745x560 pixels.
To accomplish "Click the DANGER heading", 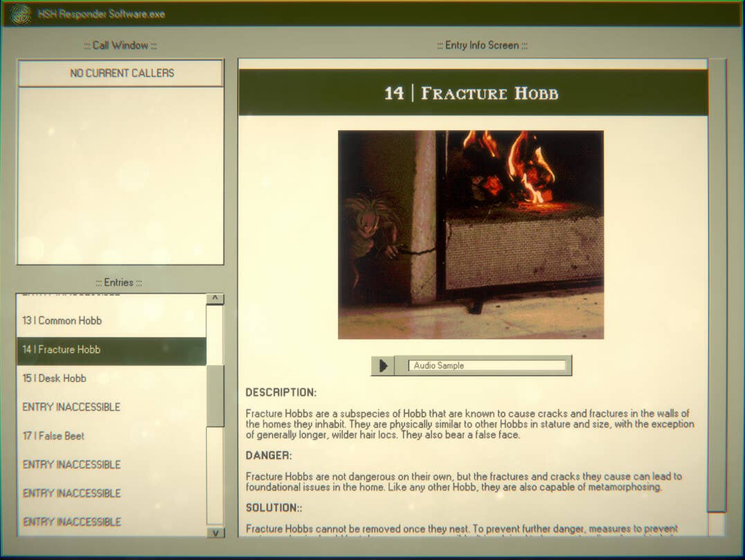I will point(269,455).
